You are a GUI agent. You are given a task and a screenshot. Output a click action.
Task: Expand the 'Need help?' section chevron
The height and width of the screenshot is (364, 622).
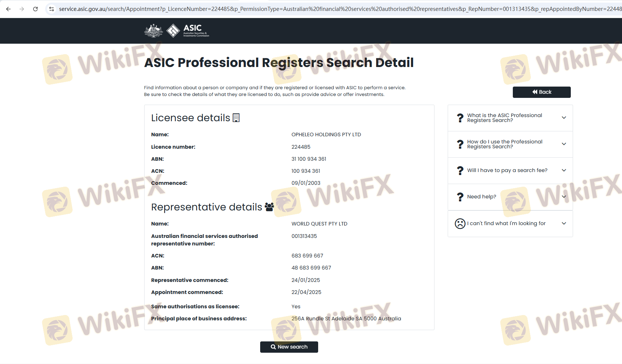564,197
